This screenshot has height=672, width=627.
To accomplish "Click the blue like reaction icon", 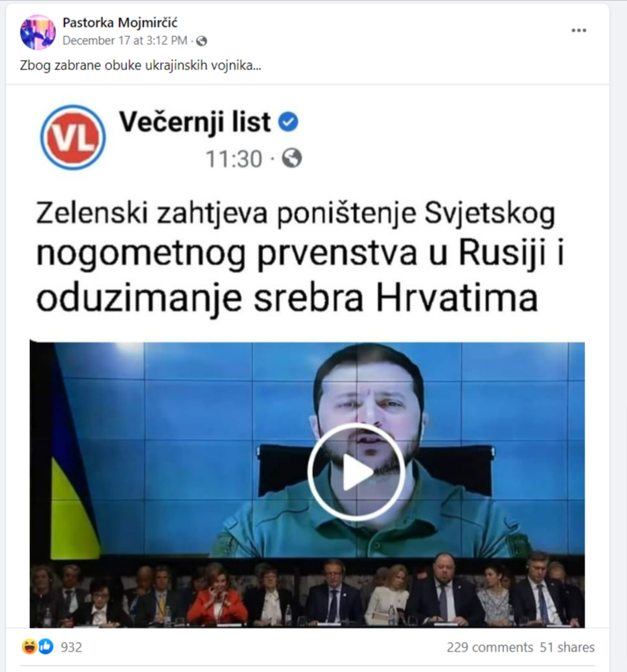I will coord(46,646).
